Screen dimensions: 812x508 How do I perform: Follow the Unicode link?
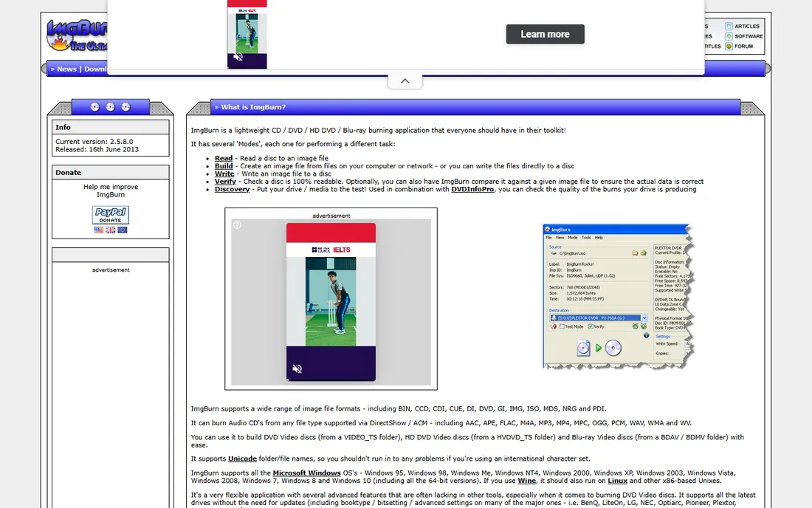click(x=242, y=459)
